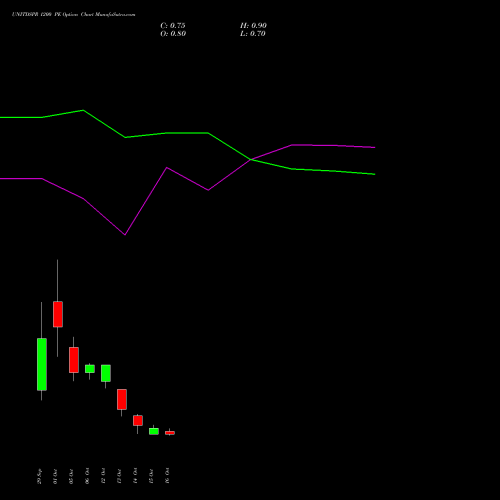The width and height of the screenshot is (500, 500).
Task: Click the red candle for 14 Oct
Action: 138,420
